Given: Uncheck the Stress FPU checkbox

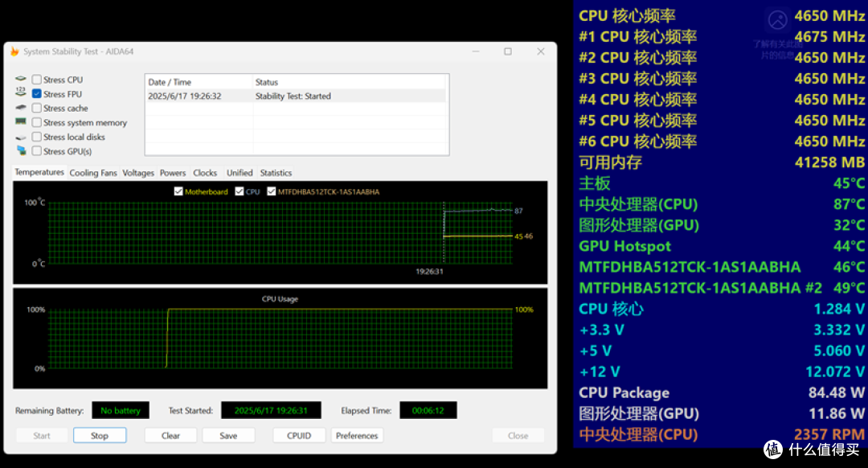Looking at the screenshot, I should click(x=36, y=94).
